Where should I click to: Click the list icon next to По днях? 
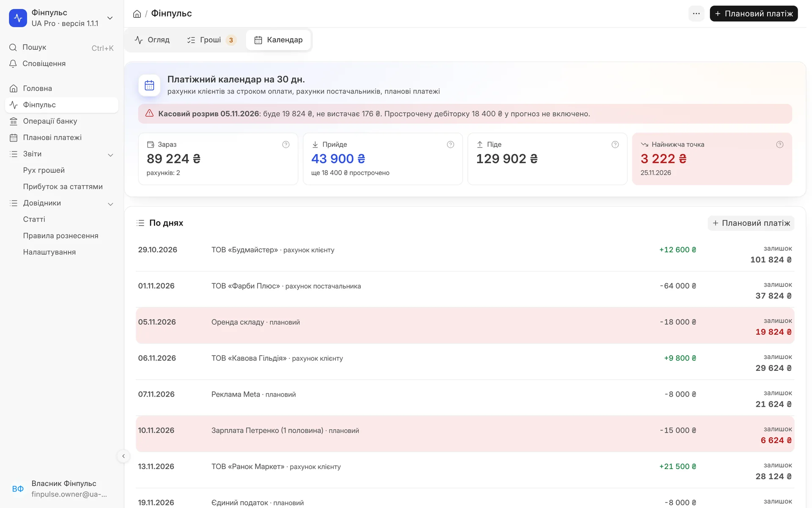click(140, 223)
